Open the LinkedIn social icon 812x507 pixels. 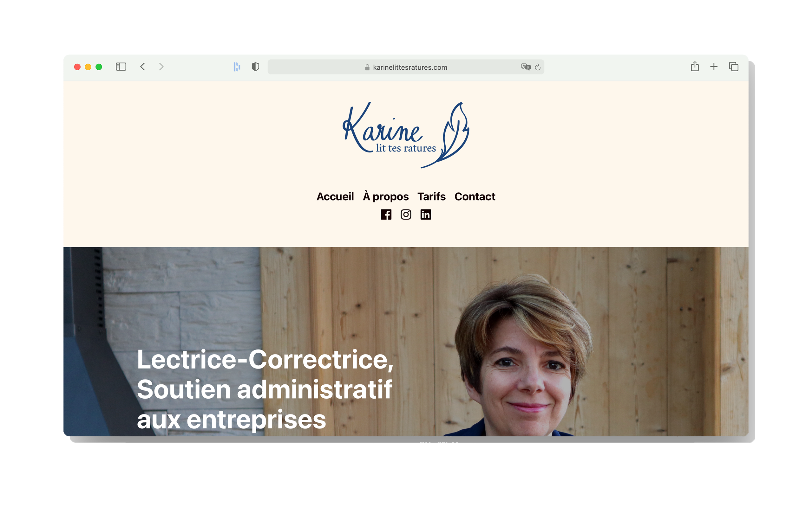click(x=425, y=215)
